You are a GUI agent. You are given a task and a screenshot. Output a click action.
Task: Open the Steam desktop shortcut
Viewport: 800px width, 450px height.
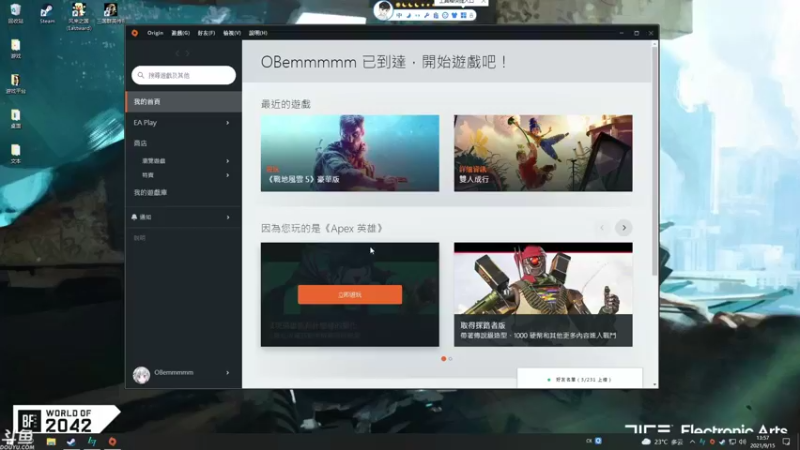(x=47, y=14)
